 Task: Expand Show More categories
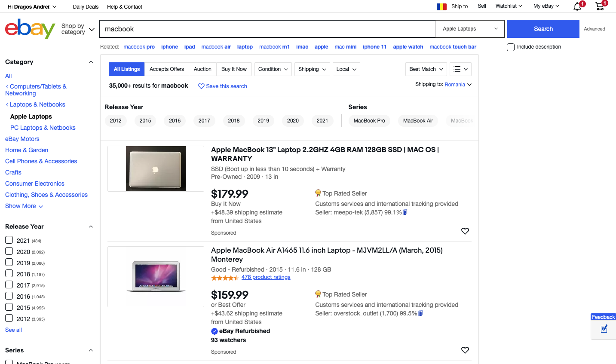click(x=24, y=206)
